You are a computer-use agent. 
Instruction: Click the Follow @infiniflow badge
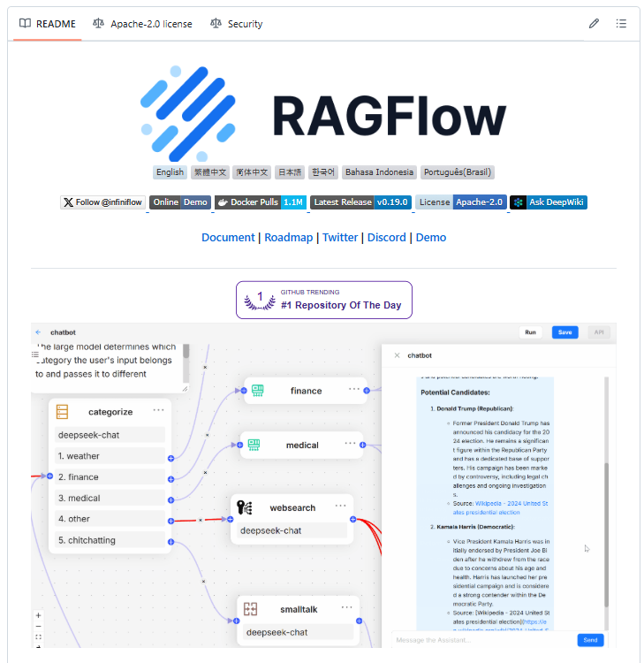[x=102, y=202]
